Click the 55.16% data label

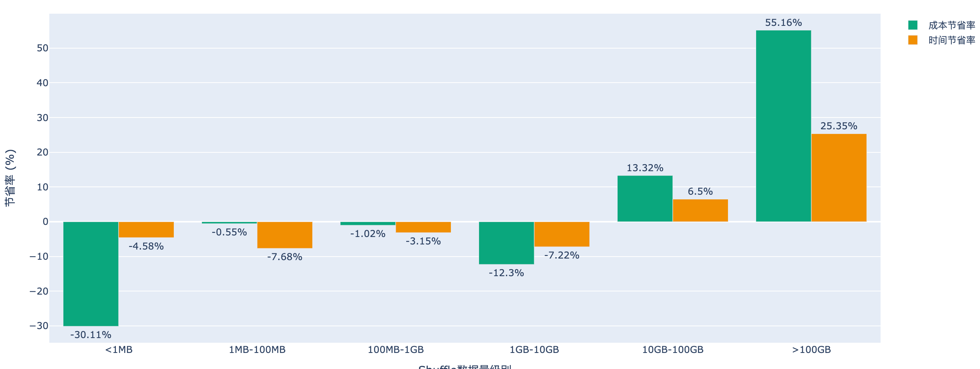783,23
